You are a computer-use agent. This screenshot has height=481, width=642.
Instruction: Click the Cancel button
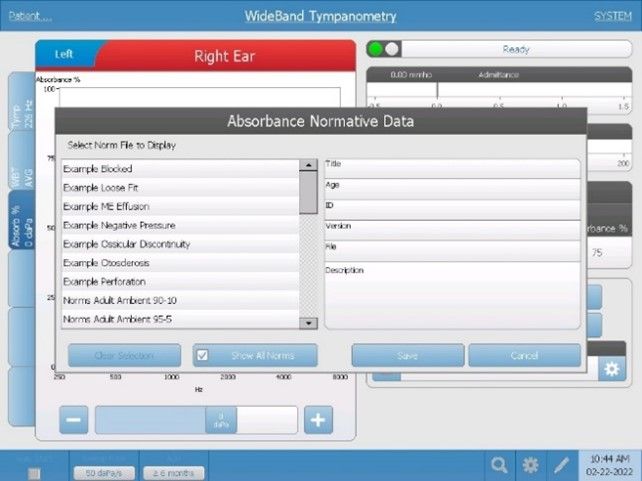click(x=524, y=355)
